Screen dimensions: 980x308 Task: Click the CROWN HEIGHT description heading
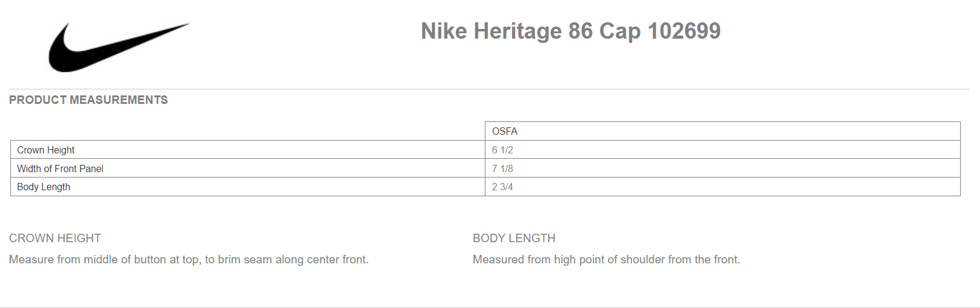click(55, 238)
